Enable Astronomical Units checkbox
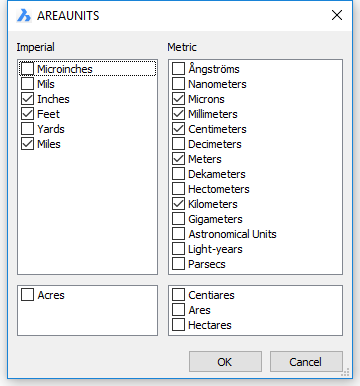The height and width of the screenshot is (386, 360). coord(178,234)
